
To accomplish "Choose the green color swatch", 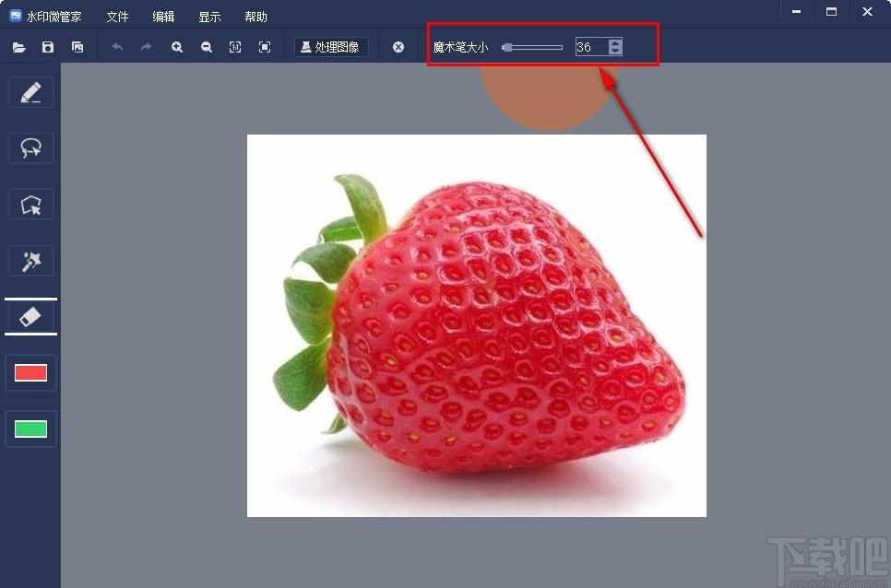I will click(30, 429).
